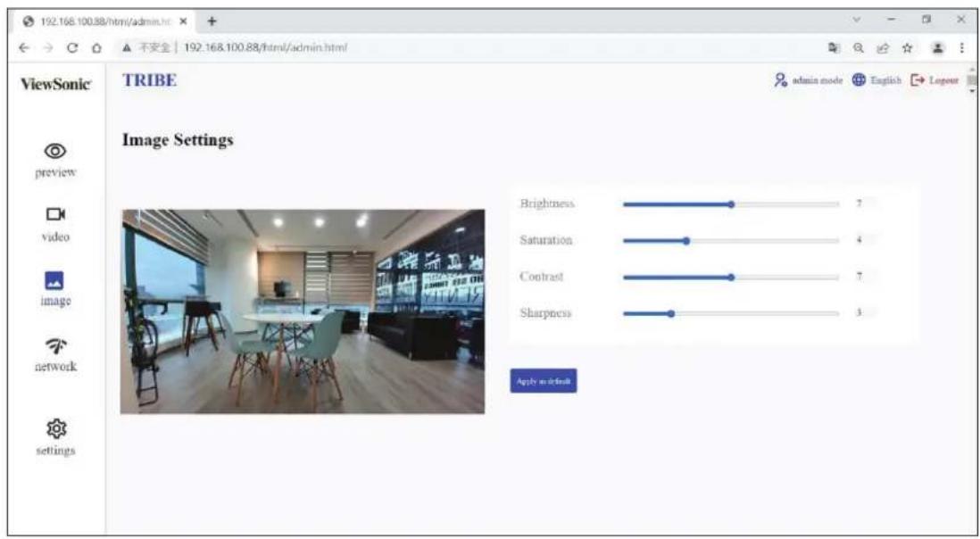Open the settings gear icon in sidebar

[x=56, y=427]
